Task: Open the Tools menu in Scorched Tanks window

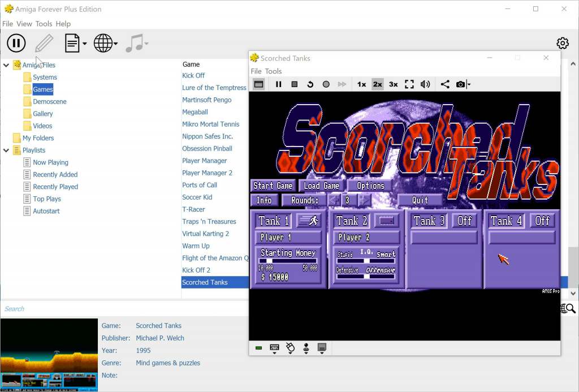Action: click(x=273, y=71)
